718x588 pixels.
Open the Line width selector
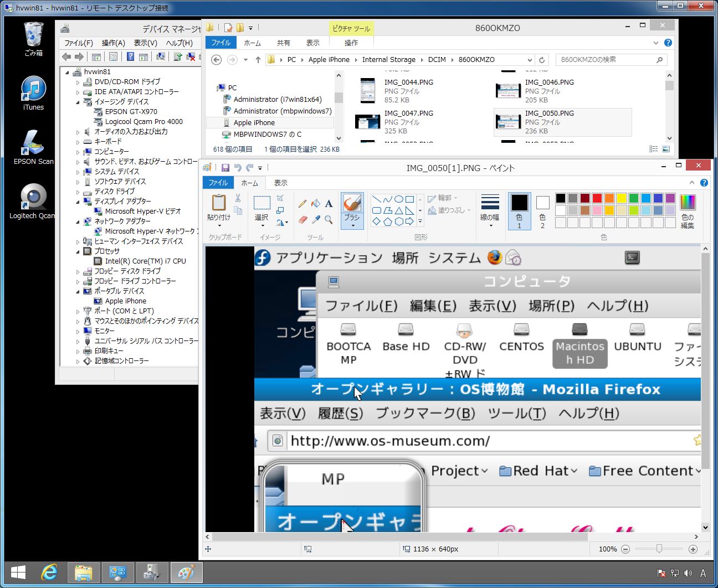coord(490,210)
